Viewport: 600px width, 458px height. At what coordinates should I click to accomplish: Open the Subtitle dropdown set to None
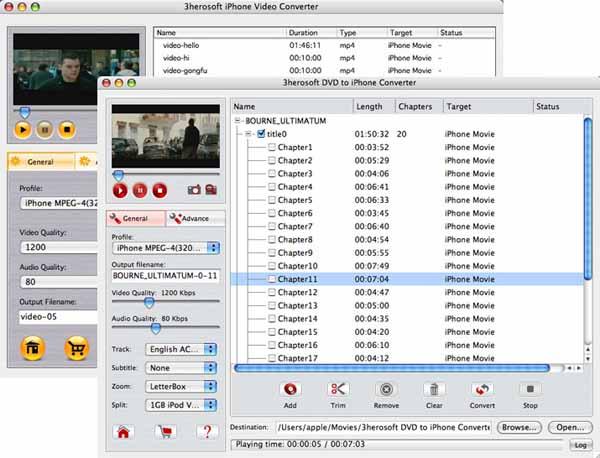tap(181, 368)
